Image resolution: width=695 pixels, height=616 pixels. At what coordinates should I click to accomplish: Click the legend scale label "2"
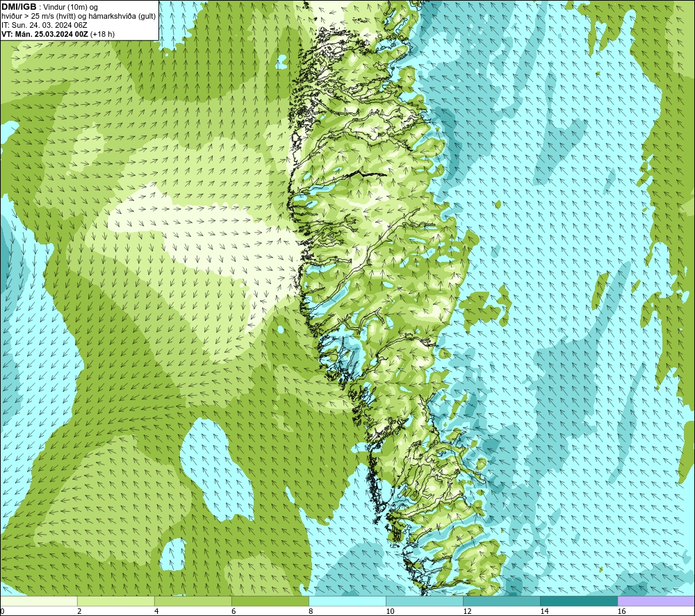pos(79,611)
